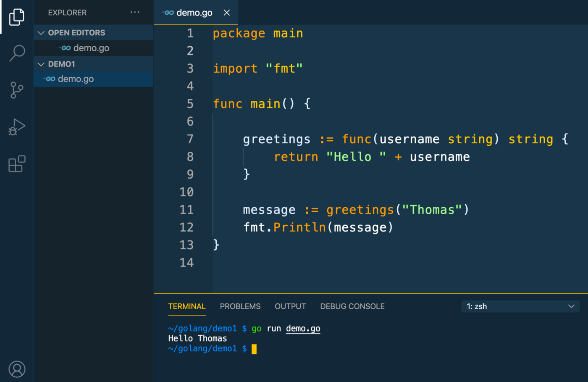Click the "Thomas" string argument
Image resolution: width=588 pixels, height=382 pixels.
(432, 209)
